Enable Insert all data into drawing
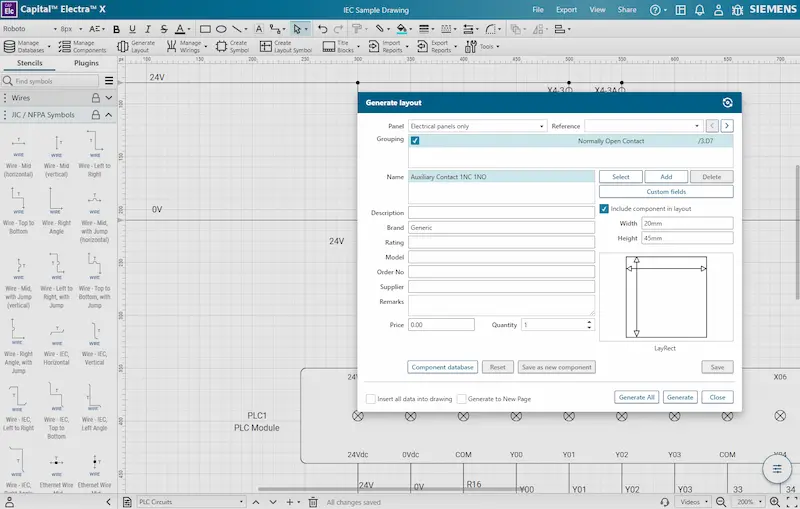The height and width of the screenshot is (509, 800). click(371, 398)
